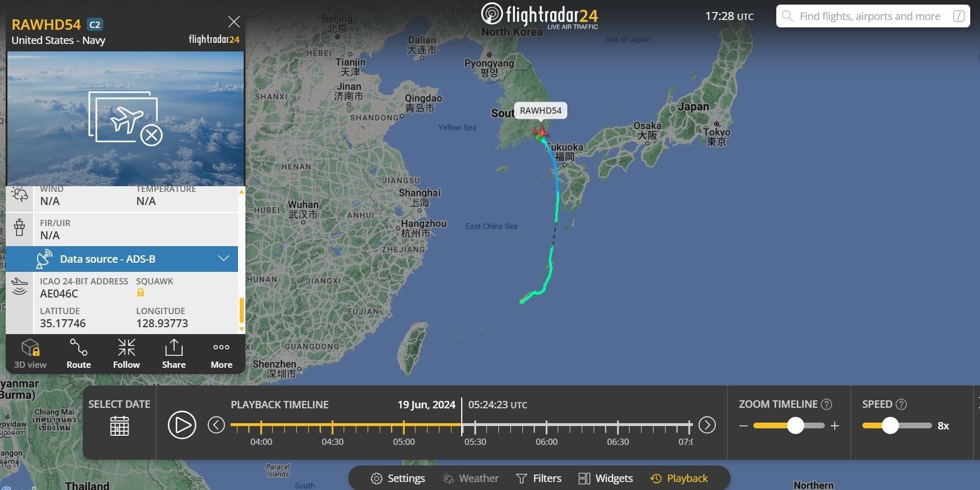Step the timeline forward with right arrow
The height and width of the screenshot is (490, 980).
707,425
